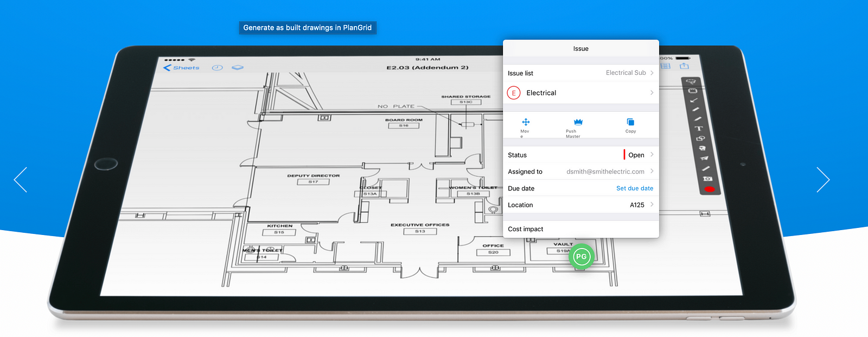
Task: Select the lasso cloud tool in annotation toolbar
Action: point(691,81)
